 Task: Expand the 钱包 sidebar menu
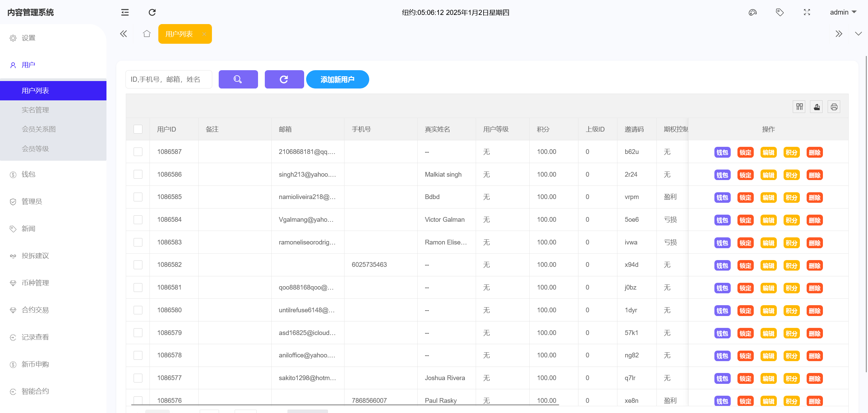click(28, 174)
